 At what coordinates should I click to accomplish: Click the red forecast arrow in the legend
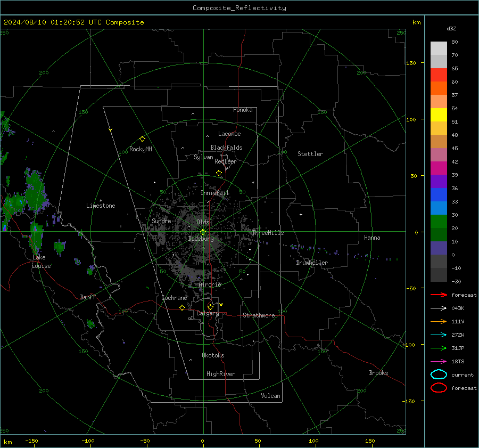click(x=439, y=295)
